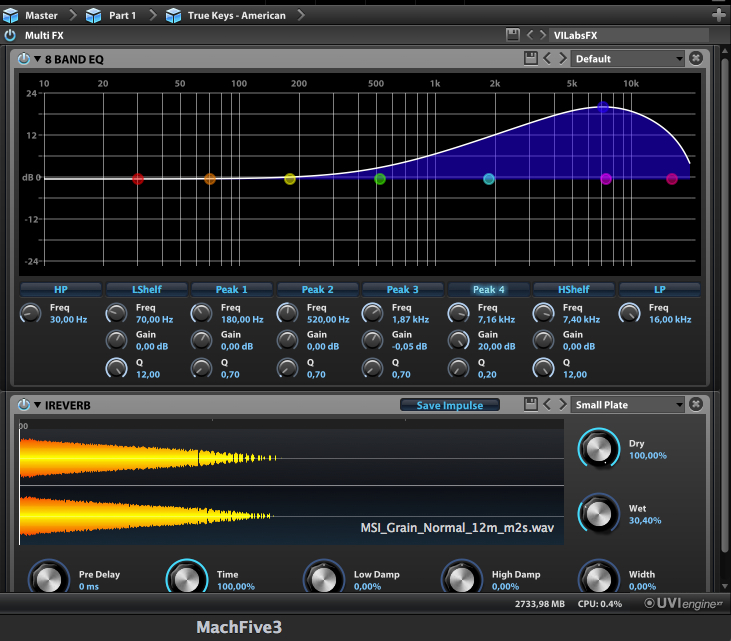Click the reverb Wet knob

coord(598,514)
